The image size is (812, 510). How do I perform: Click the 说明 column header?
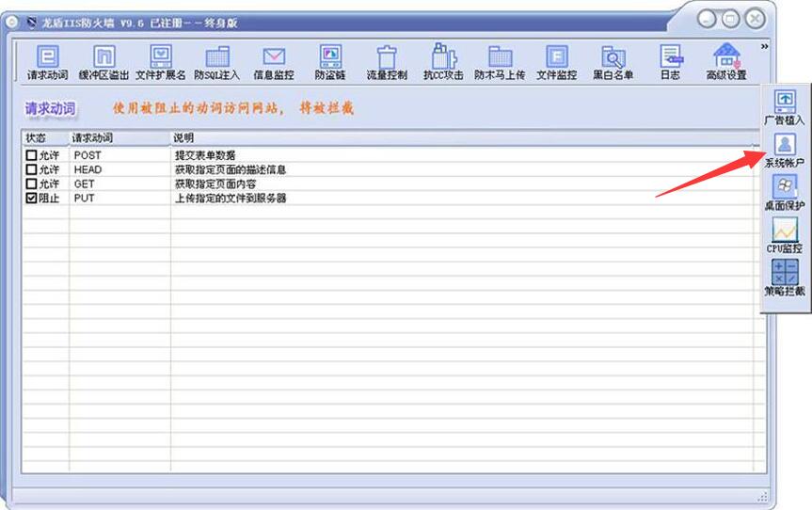(x=462, y=137)
